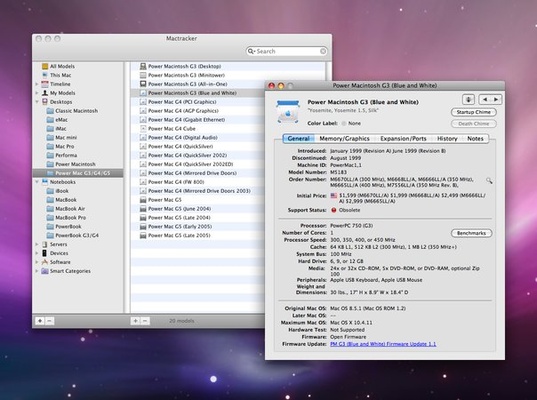
Task: Open the search options magnifier dropdown
Action: pos(252,51)
